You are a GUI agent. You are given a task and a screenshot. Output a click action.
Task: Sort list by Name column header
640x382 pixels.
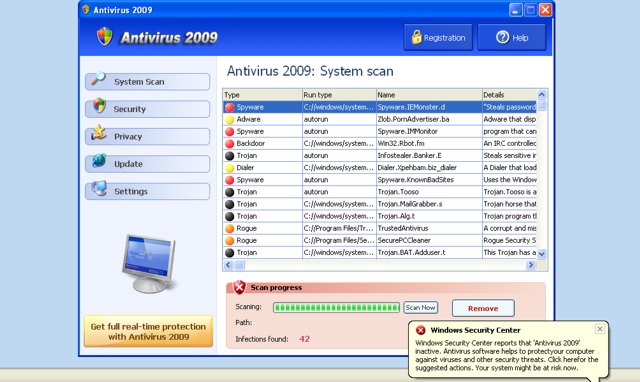coord(429,95)
